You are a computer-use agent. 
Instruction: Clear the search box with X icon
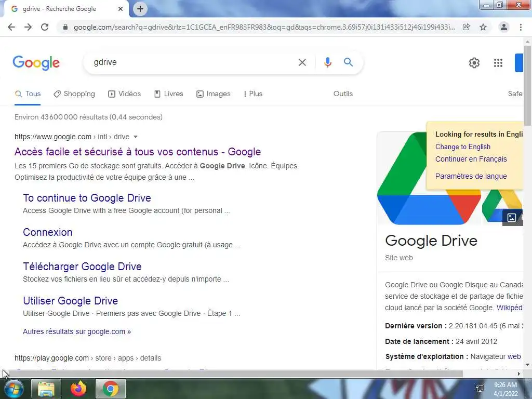[x=302, y=62]
